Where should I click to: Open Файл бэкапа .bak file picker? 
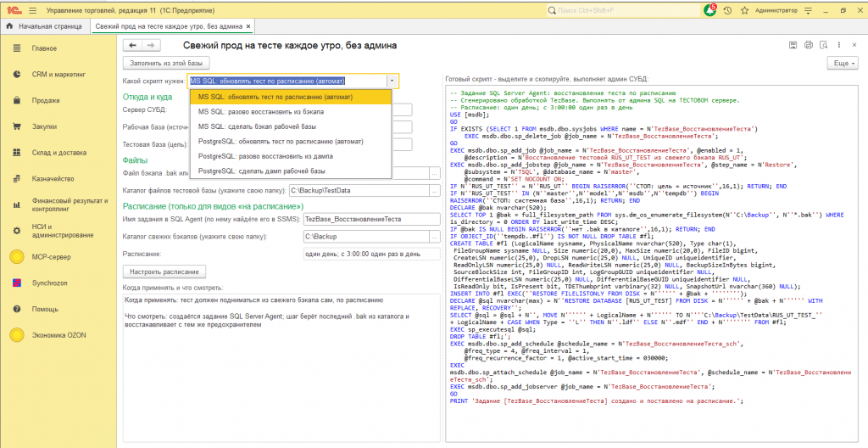(x=434, y=174)
